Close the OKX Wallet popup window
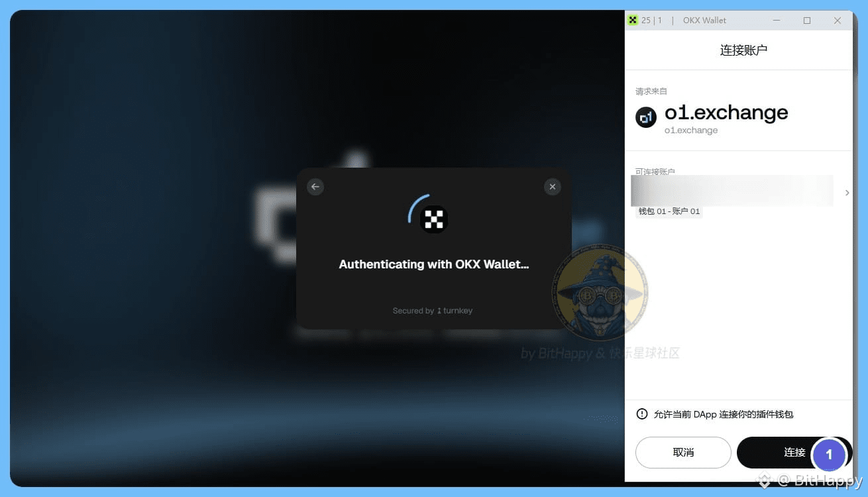Screen dimensions: 868x497 pyautogui.click(x=838, y=21)
